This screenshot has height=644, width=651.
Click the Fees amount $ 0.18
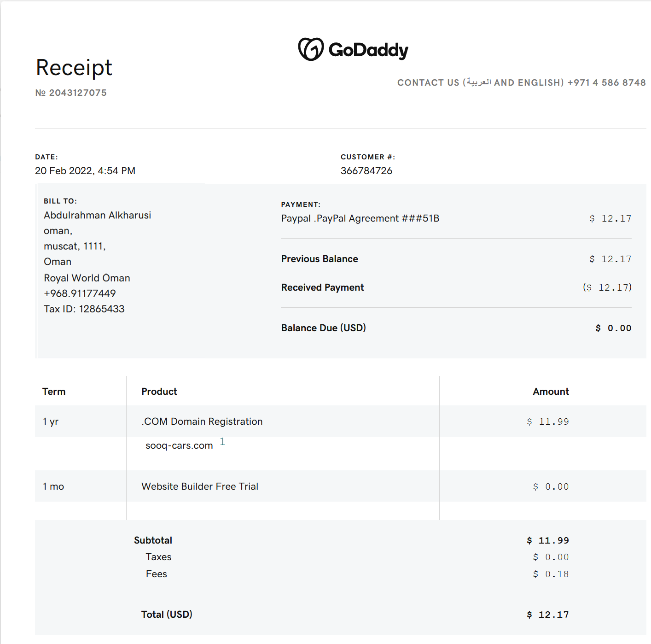point(551,574)
